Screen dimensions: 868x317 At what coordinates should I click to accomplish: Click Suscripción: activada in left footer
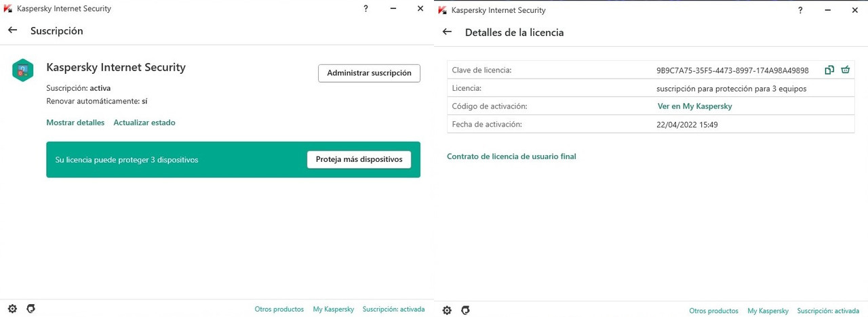(x=394, y=309)
